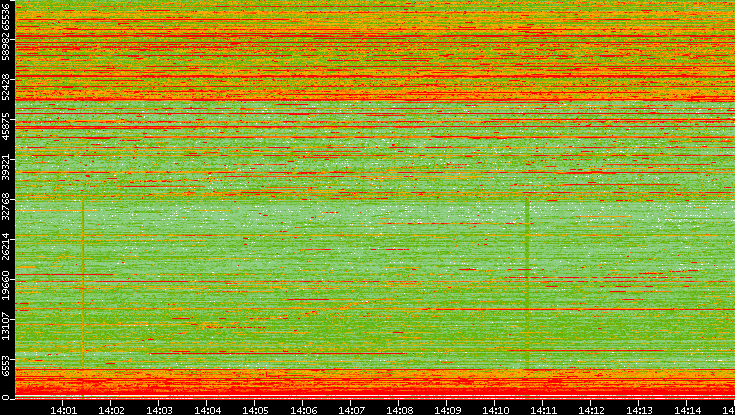
Task: Select the 14:02 time label
Action: click(112, 410)
